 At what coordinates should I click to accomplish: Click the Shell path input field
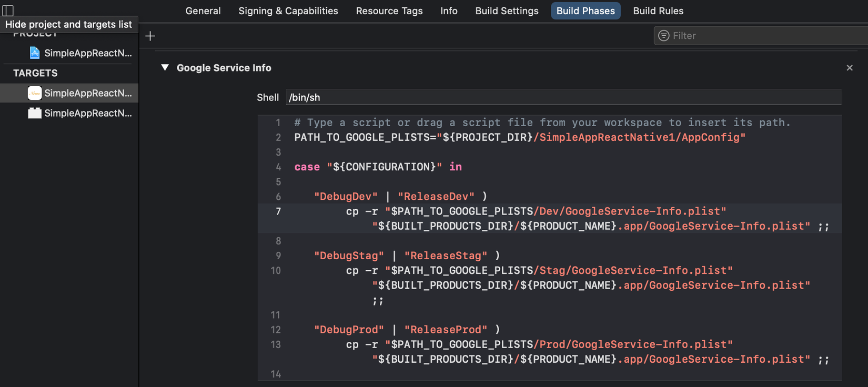pos(563,97)
